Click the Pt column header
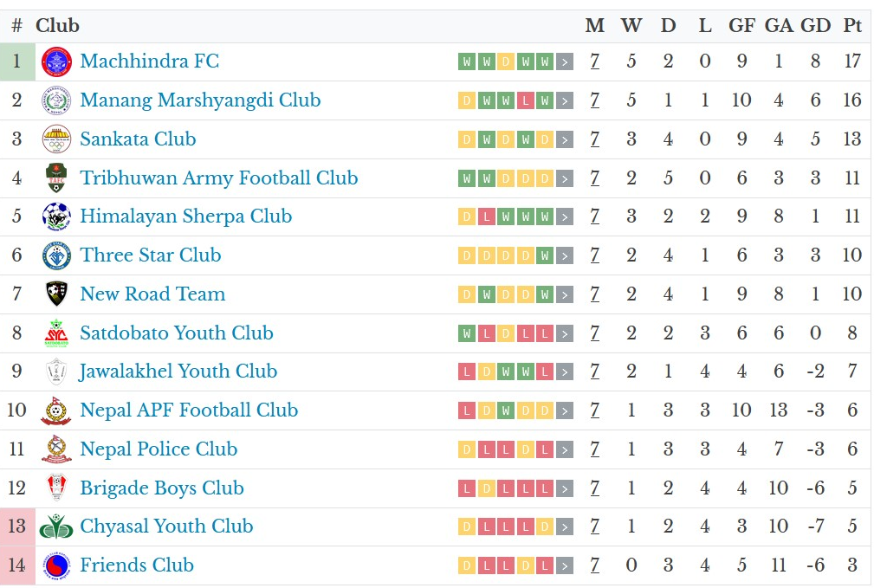The width and height of the screenshot is (874, 588). click(852, 26)
